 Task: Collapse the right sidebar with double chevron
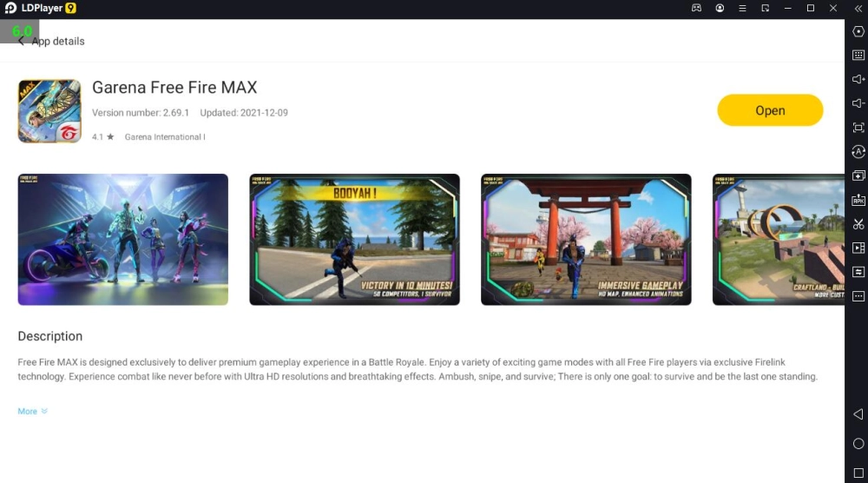point(858,8)
